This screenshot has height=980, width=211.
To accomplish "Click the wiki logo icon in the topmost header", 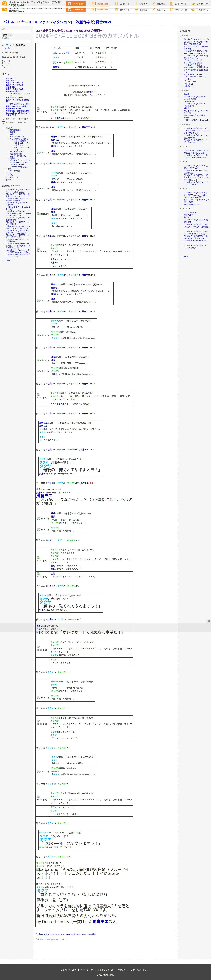I will coord(5,4).
